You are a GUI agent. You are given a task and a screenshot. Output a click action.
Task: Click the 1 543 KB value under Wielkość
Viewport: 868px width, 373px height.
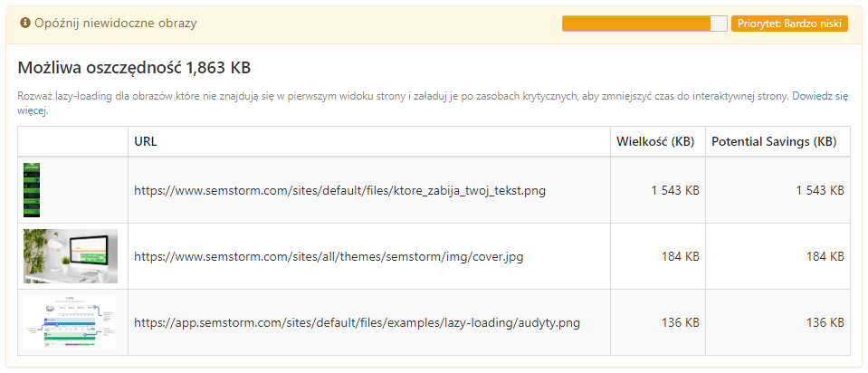point(675,191)
